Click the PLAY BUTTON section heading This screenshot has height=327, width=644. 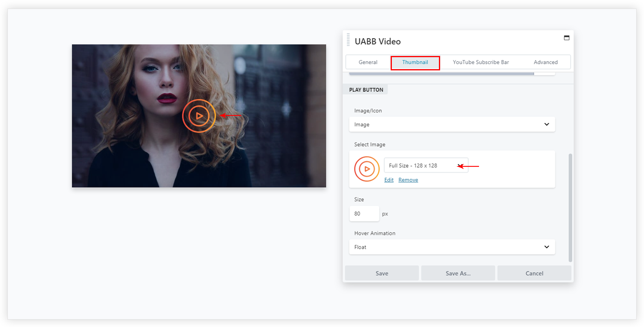click(x=366, y=90)
